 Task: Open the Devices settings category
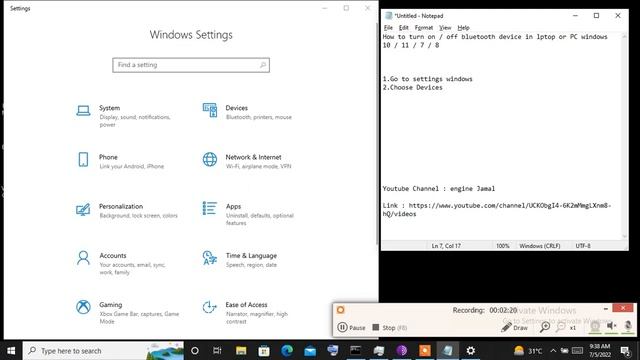click(x=248, y=112)
